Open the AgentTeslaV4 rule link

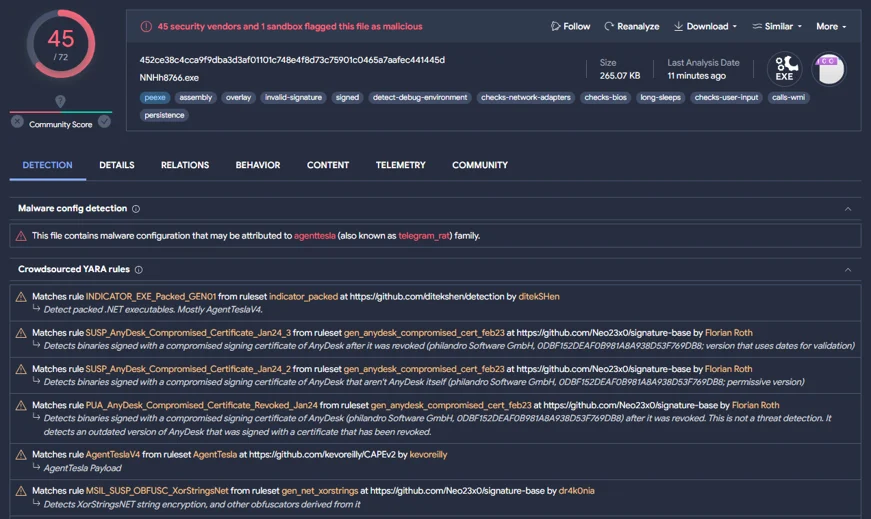coord(113,454)
